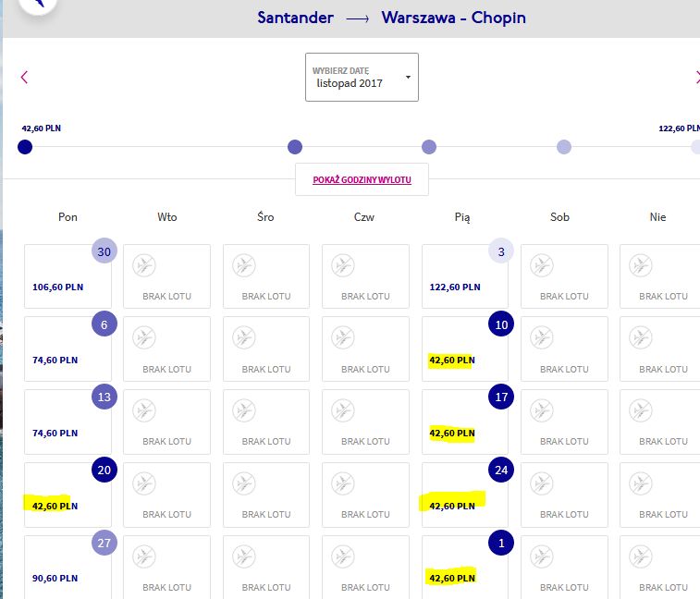Choose the flight on day 3 for 122,60 PLN
The width and height of the screenshot is (700, 599).
coord(465,276)
